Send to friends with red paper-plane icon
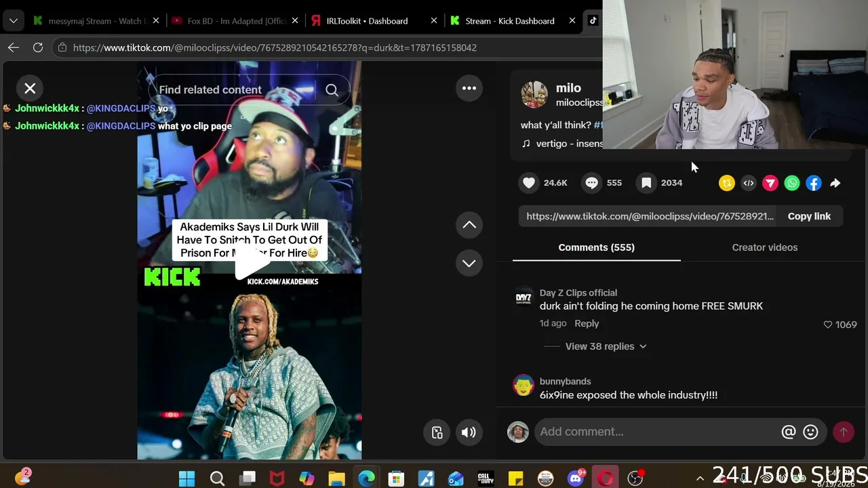 770,183
